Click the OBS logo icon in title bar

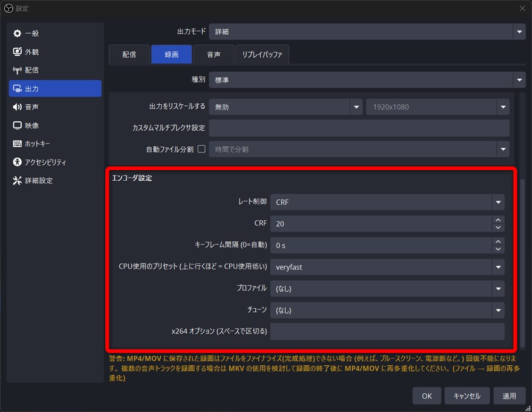(x=9, y=8)
